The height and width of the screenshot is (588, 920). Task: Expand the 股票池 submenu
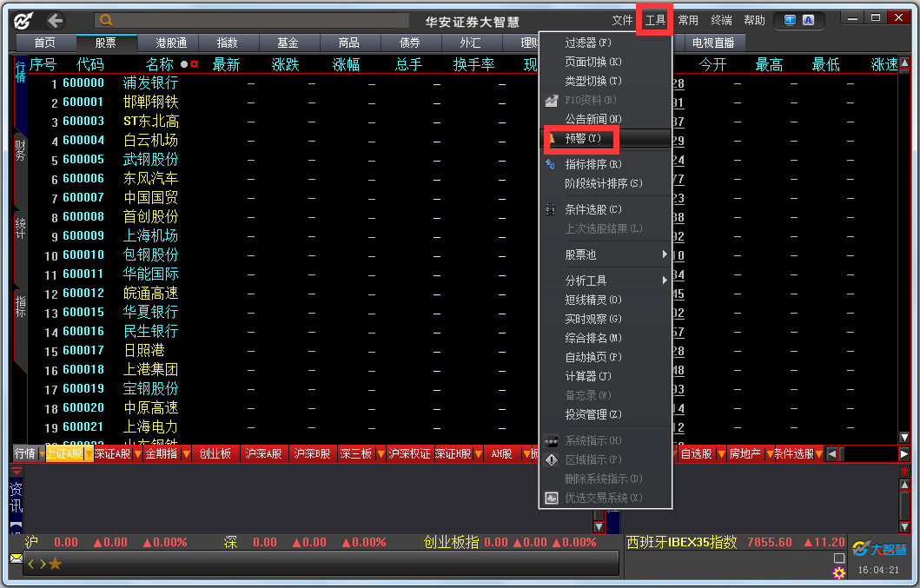(x=606, y=254)
